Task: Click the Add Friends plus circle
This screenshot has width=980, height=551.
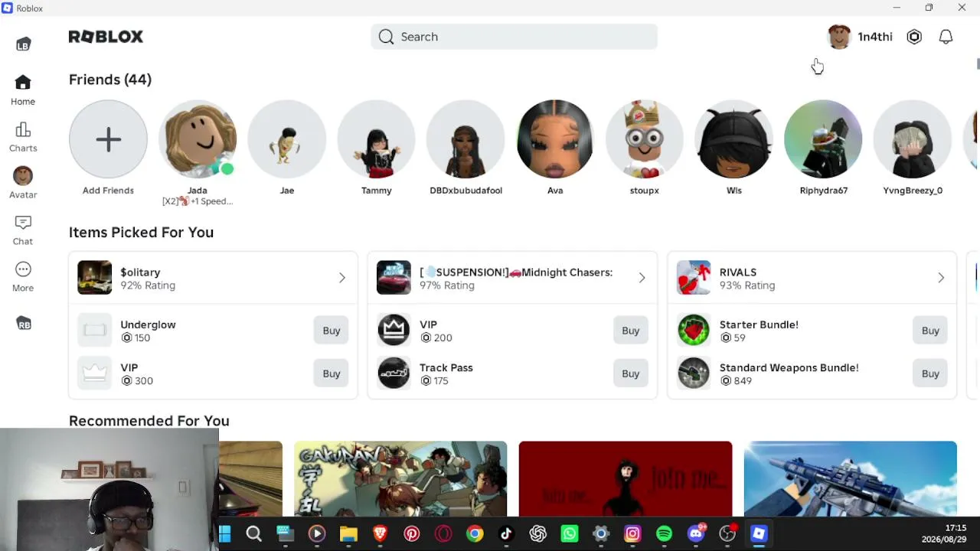Action: [108, 139]
